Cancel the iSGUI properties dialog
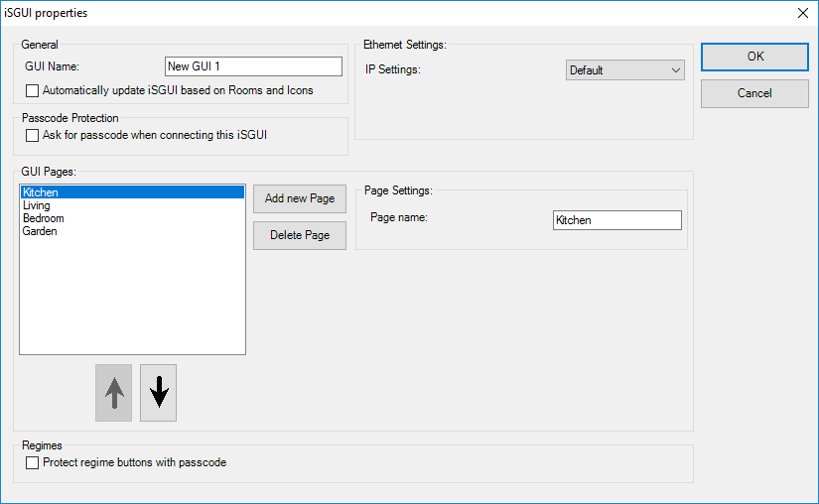 754,93
